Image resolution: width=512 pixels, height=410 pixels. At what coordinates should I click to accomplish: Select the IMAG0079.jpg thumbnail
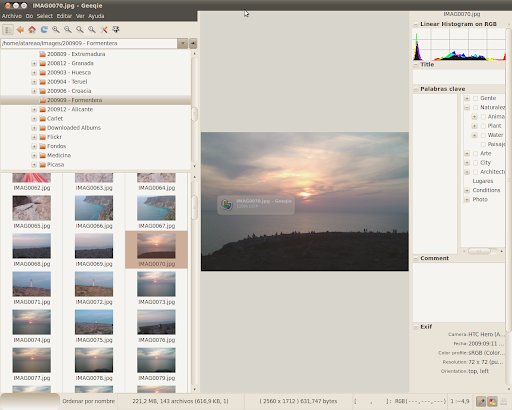pyautogui.click(x=156, y=360)
